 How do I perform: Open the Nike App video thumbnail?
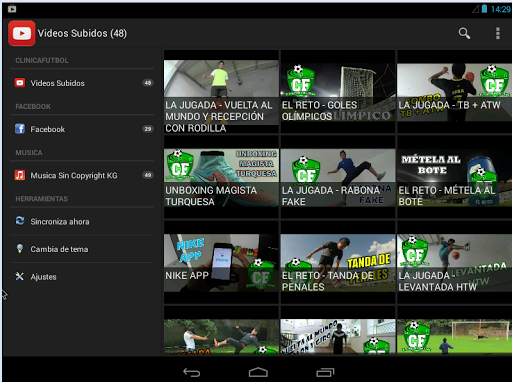click(221, 263)
